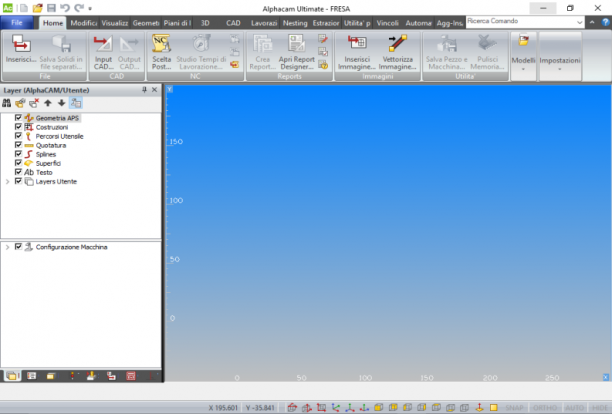The height and width of the screenshot is (414, 612).
Task: Click small orange icon in NC group
Action: (x=235, y=64)
